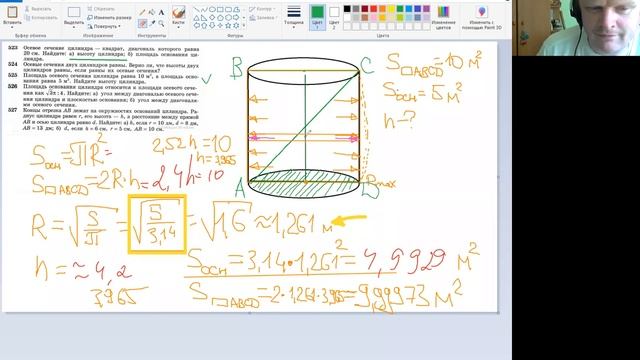The image size is (640, 360).
Task: Open the Thickness (Толщина) dropdown
Action: click(294, 17)
